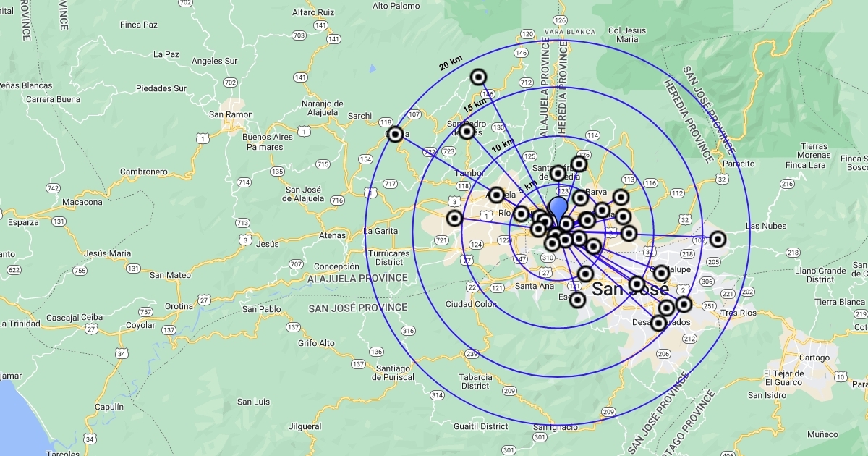Select the marker on Santa Bárbara de Heredia

coord(558,173)
